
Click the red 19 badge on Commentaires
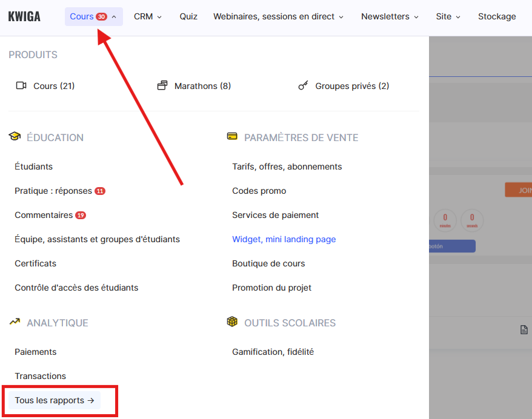click(x=81, y=216)
